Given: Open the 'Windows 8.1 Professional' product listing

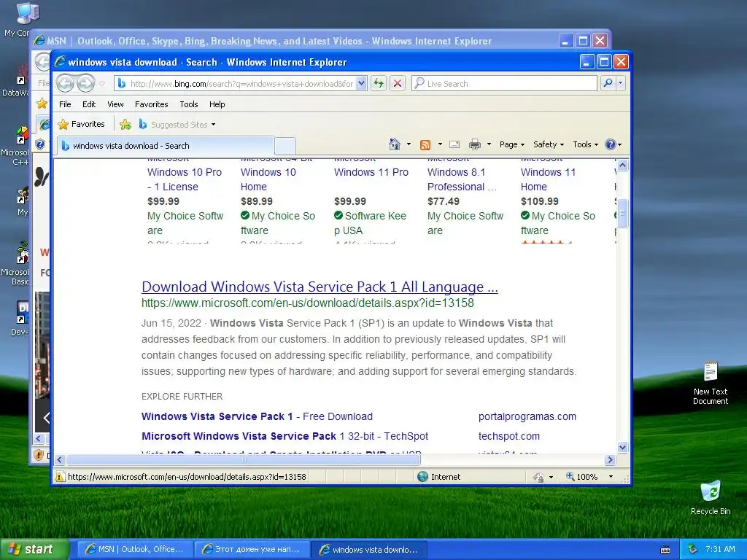Looking at the screenshot, I should click(x=462, y=179).
